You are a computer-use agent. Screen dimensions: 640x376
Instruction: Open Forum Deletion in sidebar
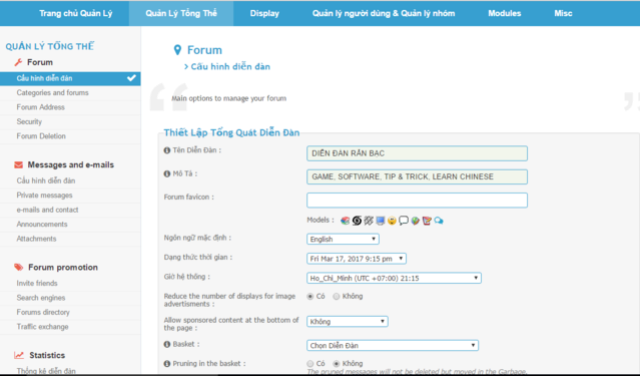(x=41, y=136)
